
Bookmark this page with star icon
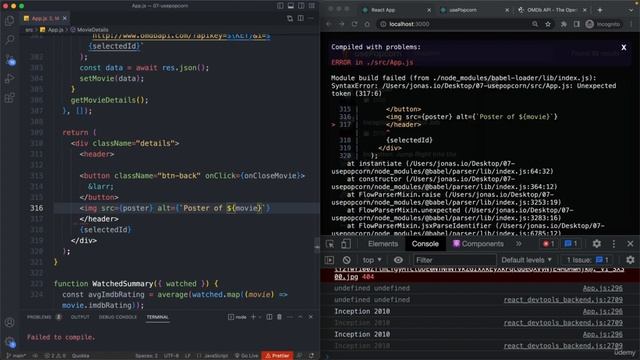pyautogui.click(x=548, y=24)
